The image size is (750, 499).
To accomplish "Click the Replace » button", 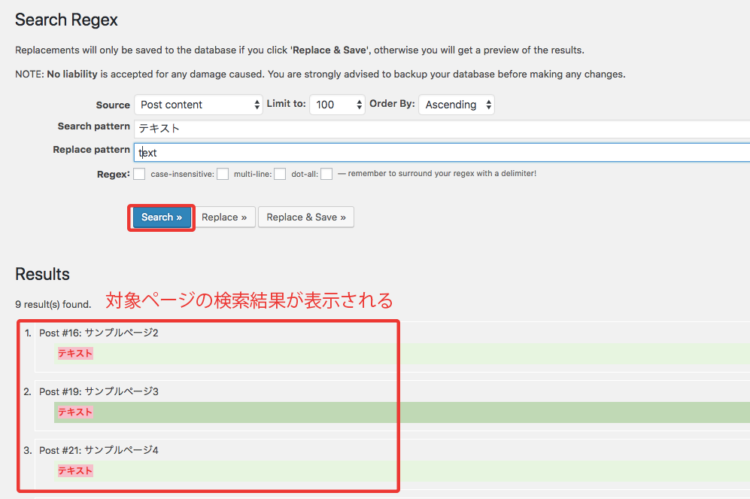I will [x=224, y=217].
